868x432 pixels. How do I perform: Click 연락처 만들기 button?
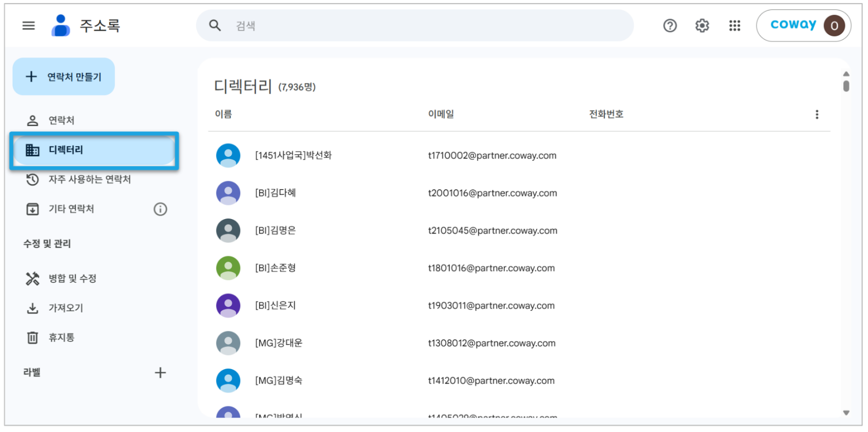(x=63, y=76)
